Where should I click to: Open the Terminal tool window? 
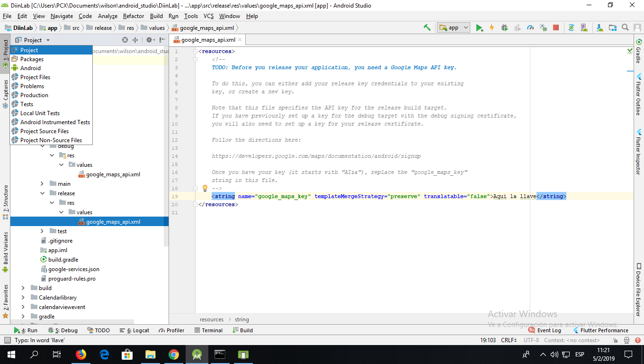tap(208, 330)
